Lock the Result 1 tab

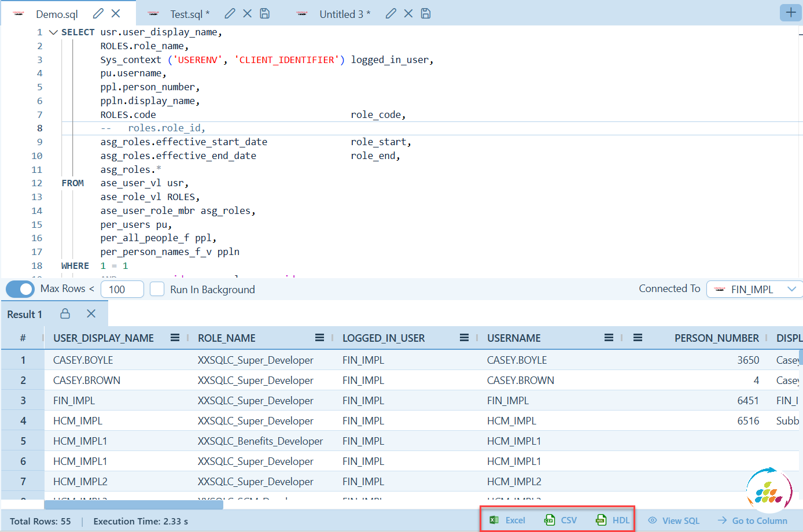pyautogui.click(x=65, y=313)
